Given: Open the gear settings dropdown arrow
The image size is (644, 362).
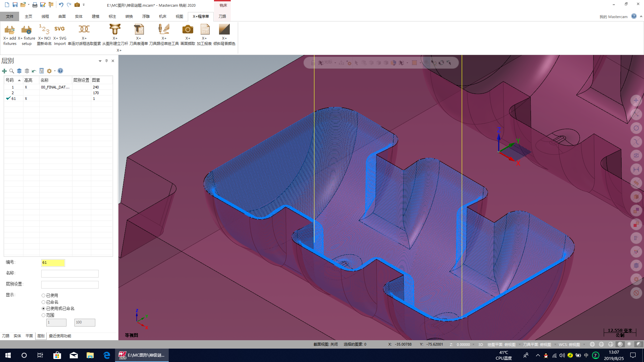Looking at the screenshot, I should 55,71.
